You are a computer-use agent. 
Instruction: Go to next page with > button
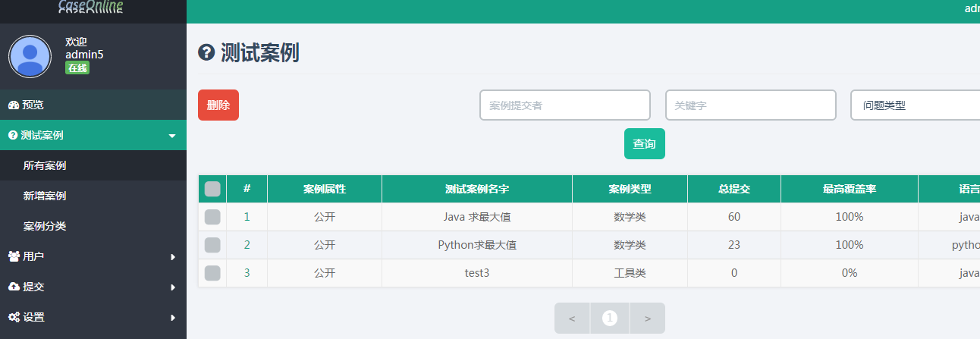point(648,319)
